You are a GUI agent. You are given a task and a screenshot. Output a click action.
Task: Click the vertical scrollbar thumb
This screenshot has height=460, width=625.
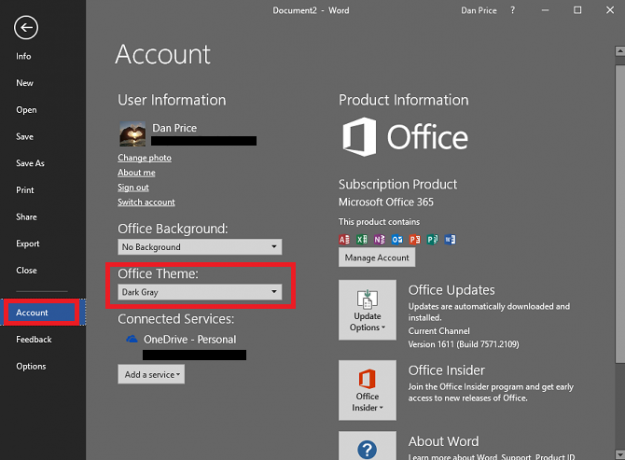tap(620, 214)
